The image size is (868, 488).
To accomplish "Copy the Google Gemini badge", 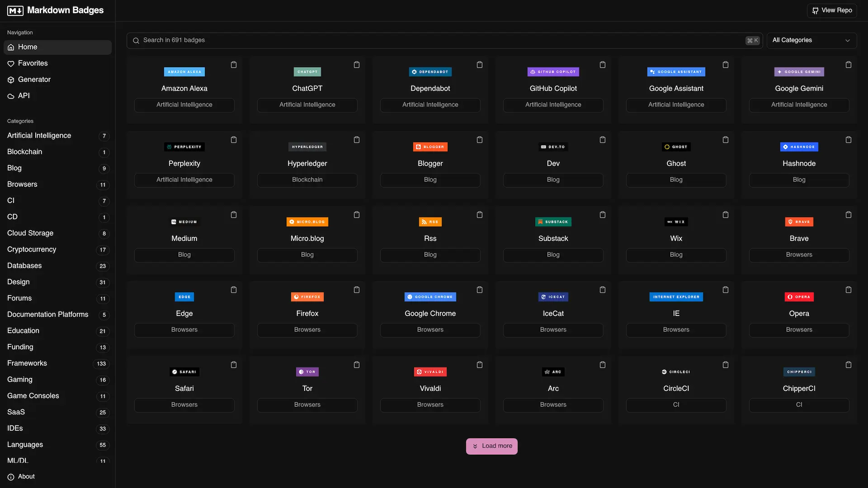I will pyautogui.click(x=849, y=65).
